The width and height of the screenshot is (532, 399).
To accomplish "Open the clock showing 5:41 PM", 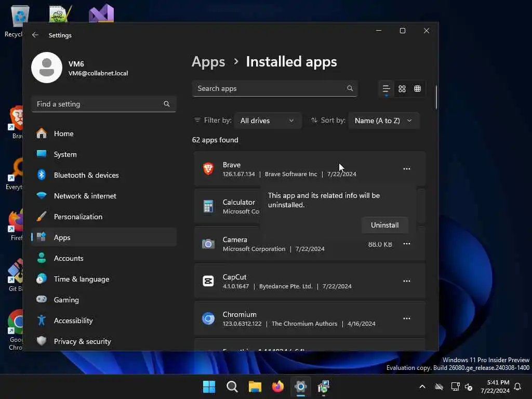I will click(x=495, y=387).
